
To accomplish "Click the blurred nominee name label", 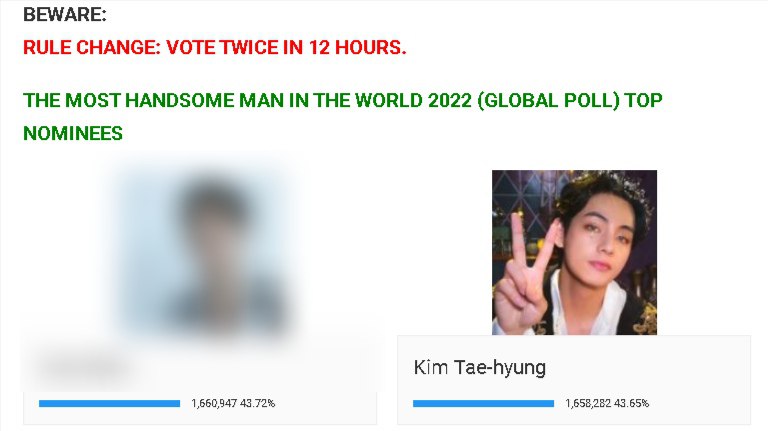I will point(83,367).
